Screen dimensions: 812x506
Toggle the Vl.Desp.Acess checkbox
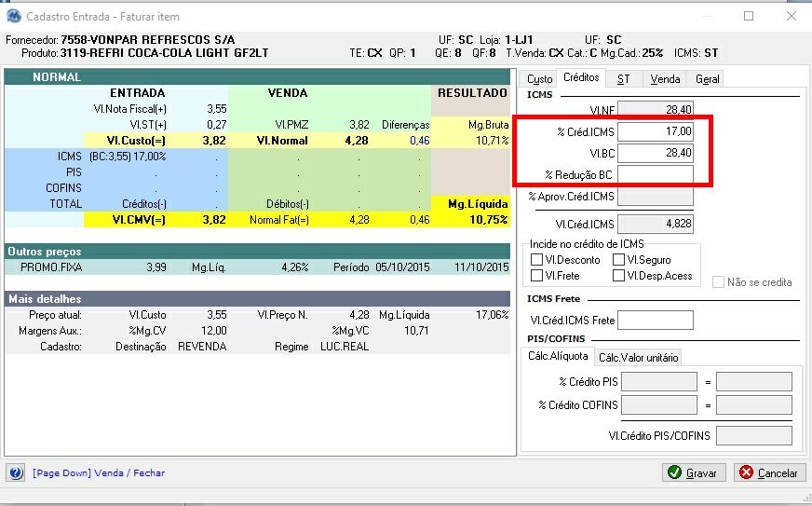(x=618, y=276)
